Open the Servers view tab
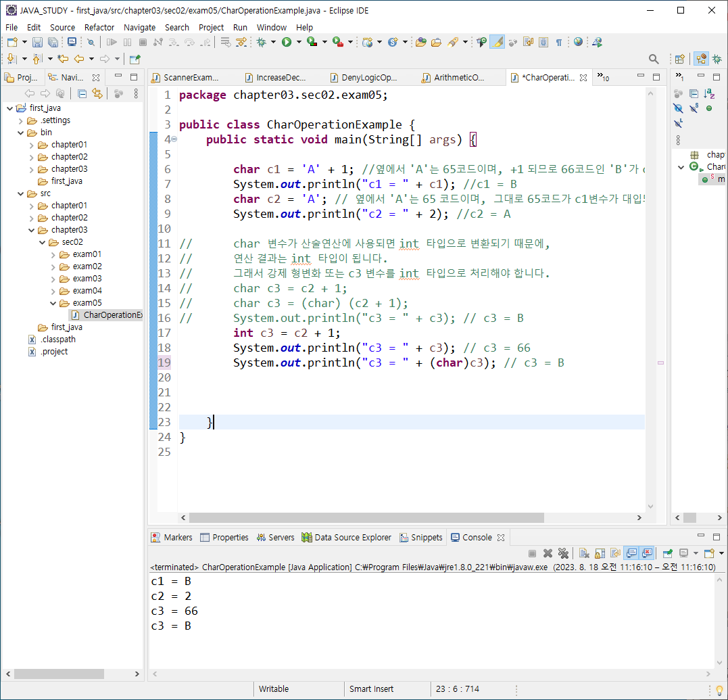Image resolution: width=728 pixels, height=700 pixels. point(275,538)
